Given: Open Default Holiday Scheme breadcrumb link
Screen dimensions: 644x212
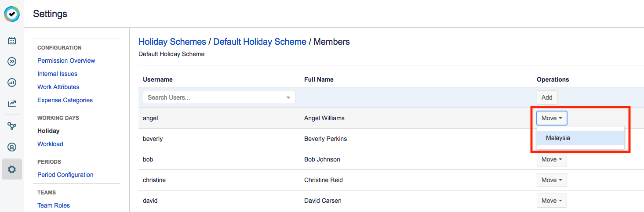Looking at the screenshot, I should pos(260,42).
